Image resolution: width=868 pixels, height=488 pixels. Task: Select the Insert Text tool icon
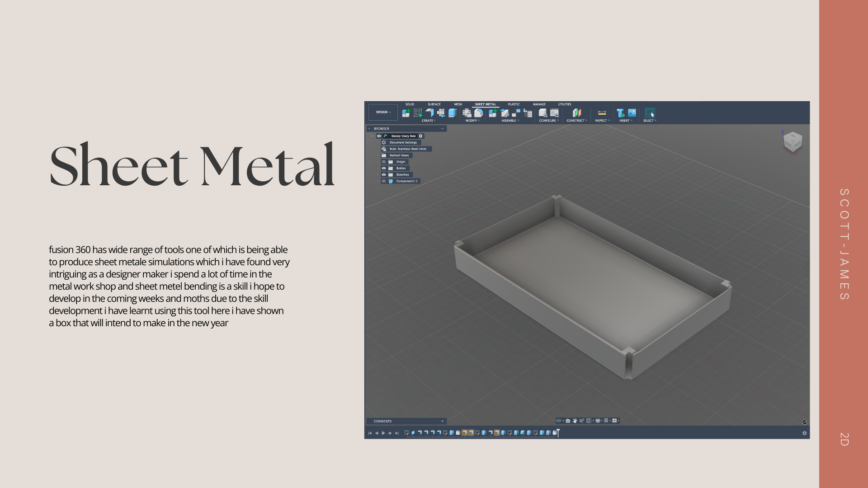click(x=620, y=113)
